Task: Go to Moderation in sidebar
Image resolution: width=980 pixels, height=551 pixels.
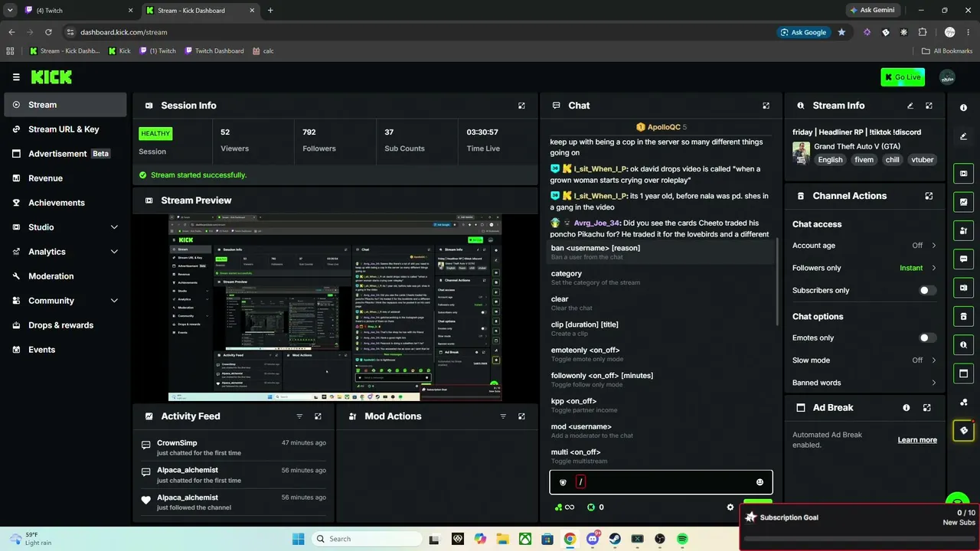Action: (x=65, y=276)
